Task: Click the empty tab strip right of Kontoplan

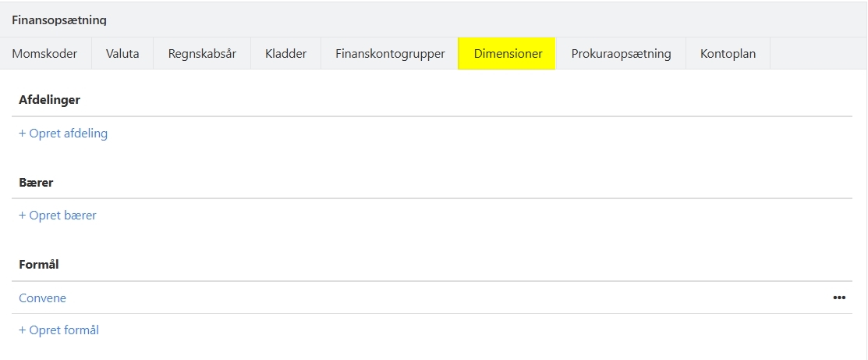Action: tap(819, 54)
